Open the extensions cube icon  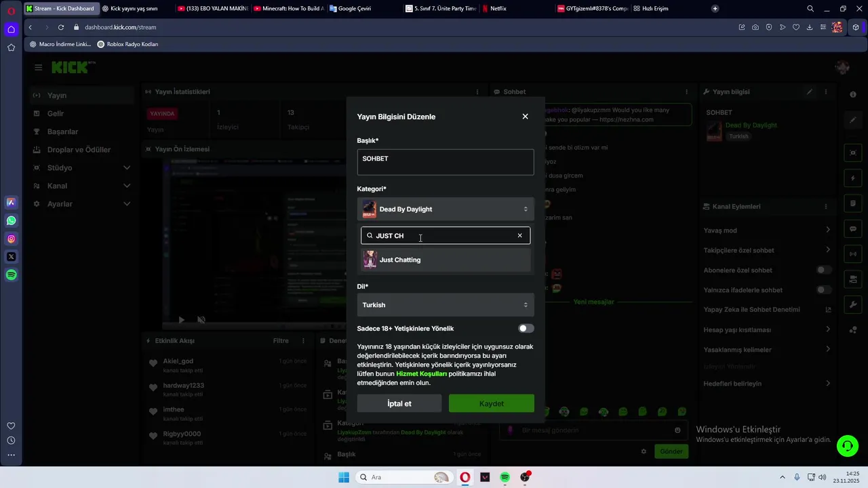[x=856, y=27]
